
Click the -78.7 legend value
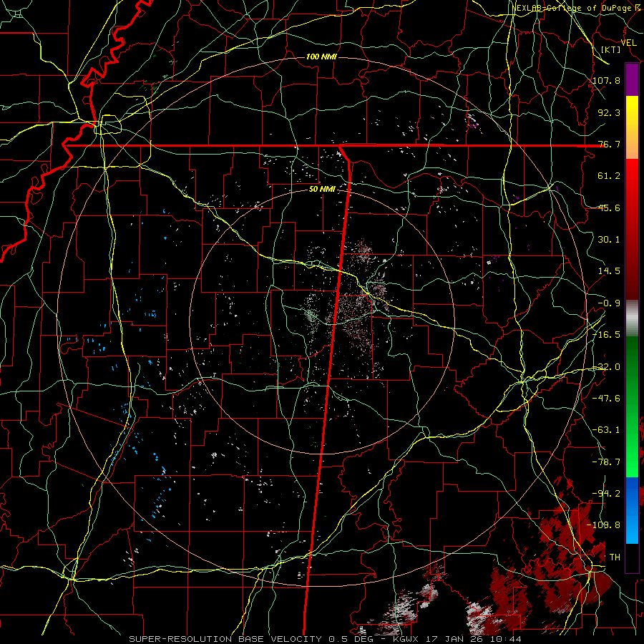tap(606, 462)
